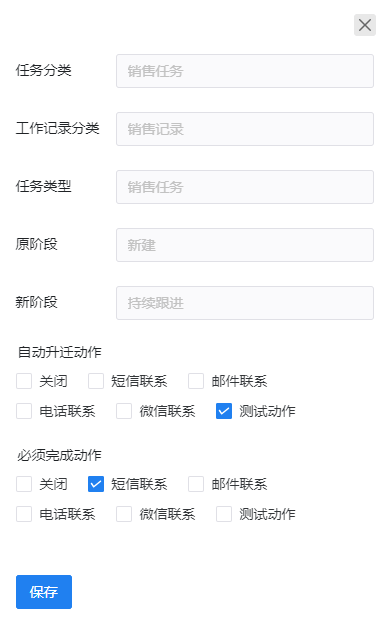
Task: Click the blue 保存 button
Action: (x=44, y=592)
